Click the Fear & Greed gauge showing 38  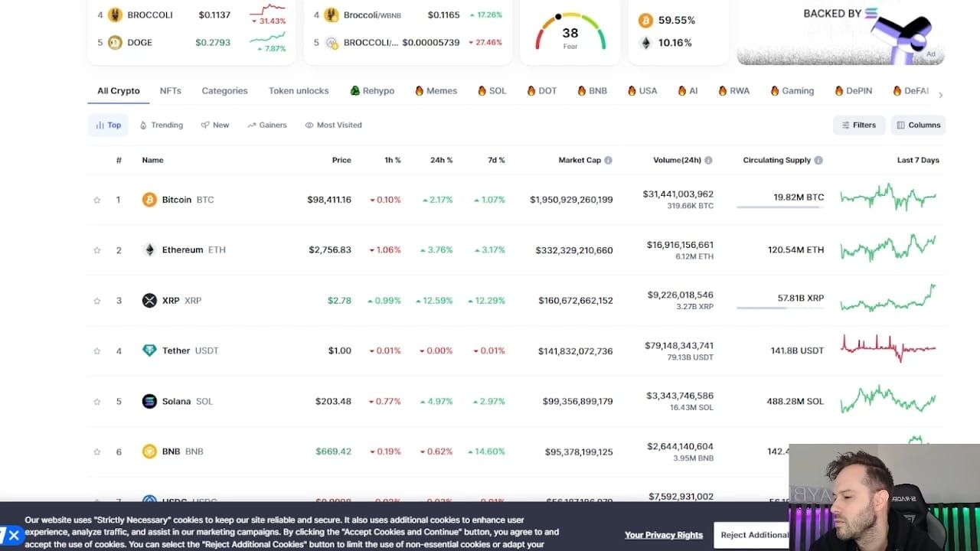(570, 32)
